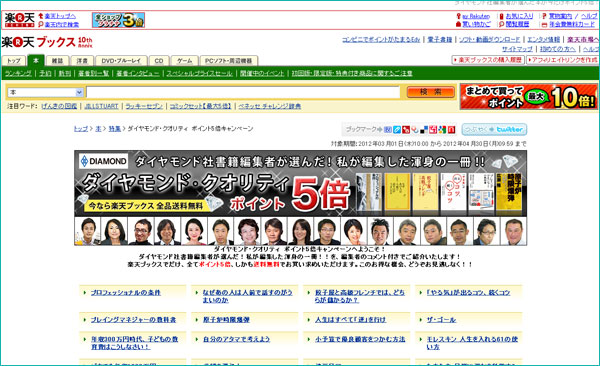The image size is (600, 366).
Task: Share via the Twitter tweet button
Action: click(494, 129)
